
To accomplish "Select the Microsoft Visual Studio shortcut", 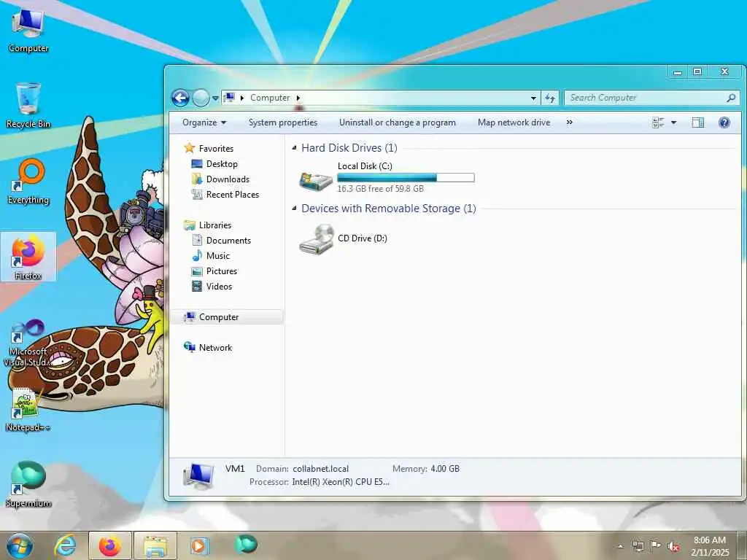I will coord(28,343).
